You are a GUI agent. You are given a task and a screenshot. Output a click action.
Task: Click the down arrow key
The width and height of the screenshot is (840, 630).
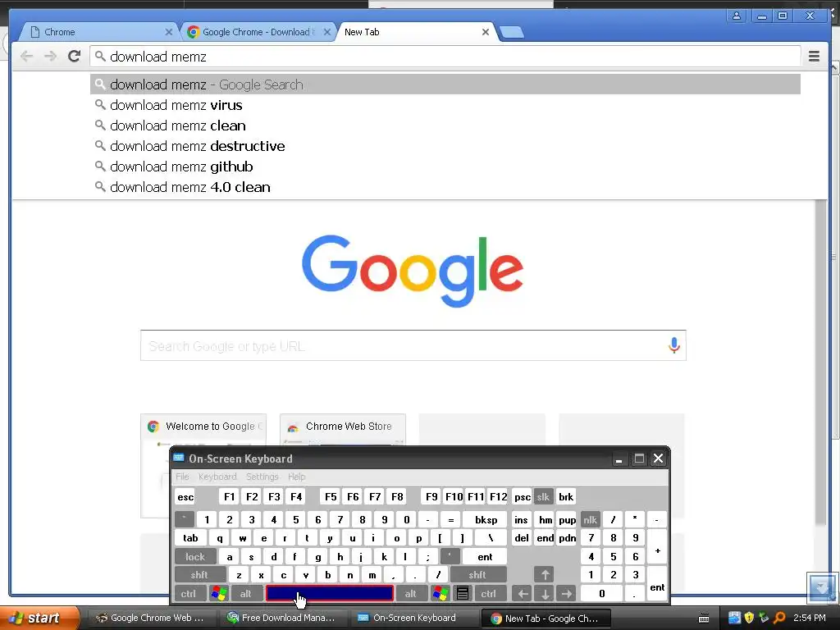click(x=545, y=594)
